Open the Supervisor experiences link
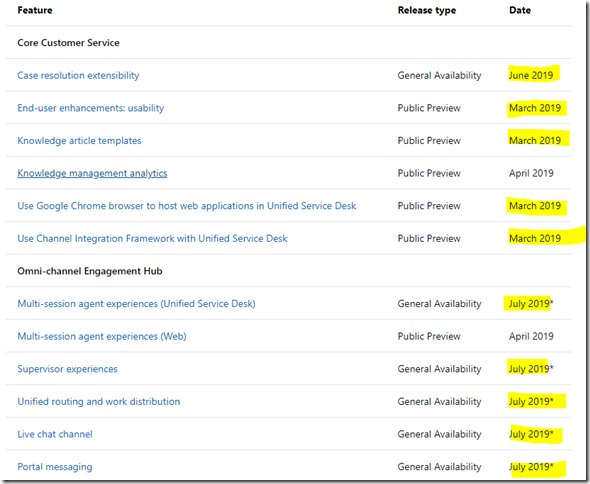 point(67,369)
